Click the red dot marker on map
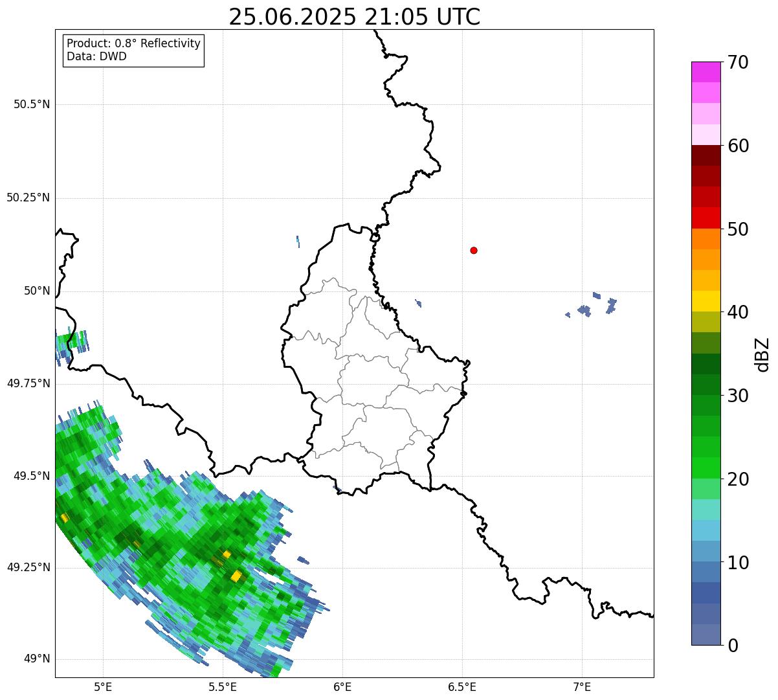Image resolution: width=778 pixels, height=700 pixels. pos(474,250)
